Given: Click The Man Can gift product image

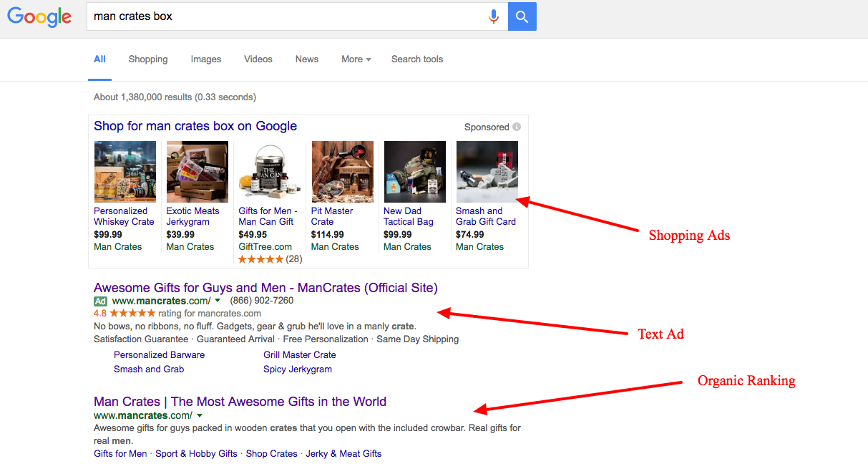Looking at the screenshot, I should 270,172.
